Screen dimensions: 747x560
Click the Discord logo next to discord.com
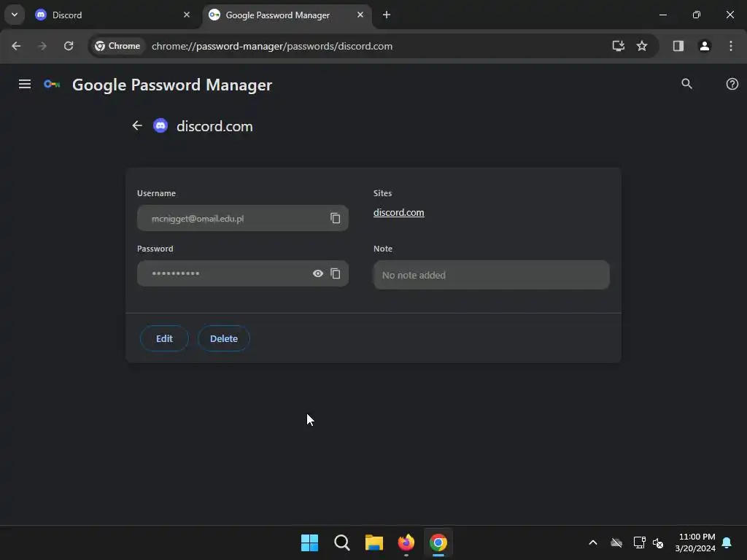(x=160, y=125)
